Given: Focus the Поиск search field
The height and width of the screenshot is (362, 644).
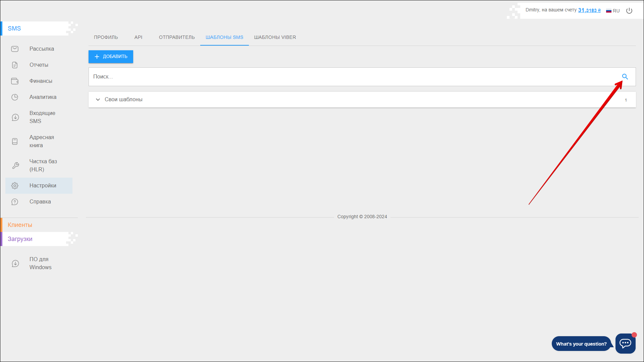Looking at the screenshot, I should [x=335, y=77].
